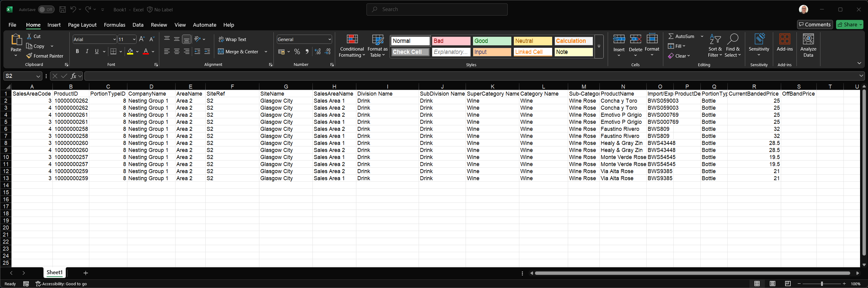Click the zoom slider in status bar
Viewport: 868px width, 288px height.
click(x=821, y=284)
